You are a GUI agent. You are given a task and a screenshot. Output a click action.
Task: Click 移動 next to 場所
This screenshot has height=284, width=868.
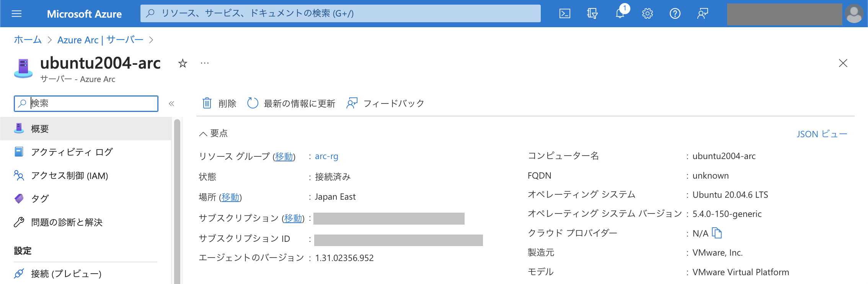(x=230, y=197)
